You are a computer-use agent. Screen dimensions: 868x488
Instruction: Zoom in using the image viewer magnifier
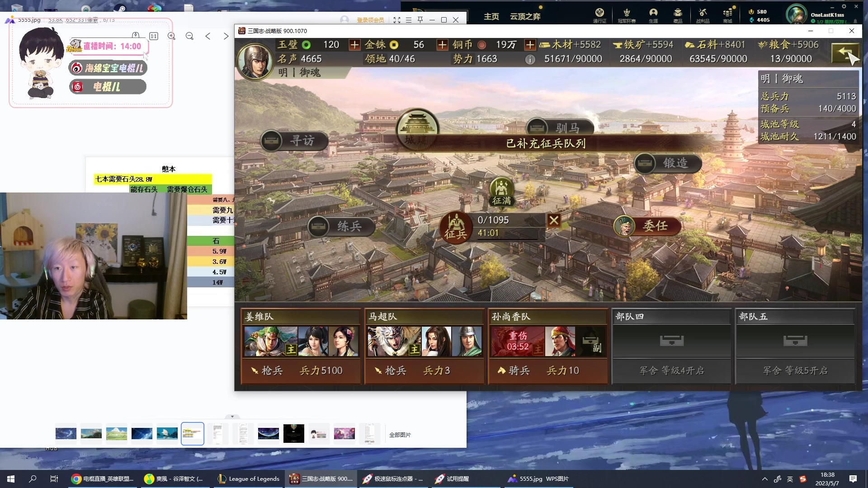pyautogui.click(x=171, y=36)
